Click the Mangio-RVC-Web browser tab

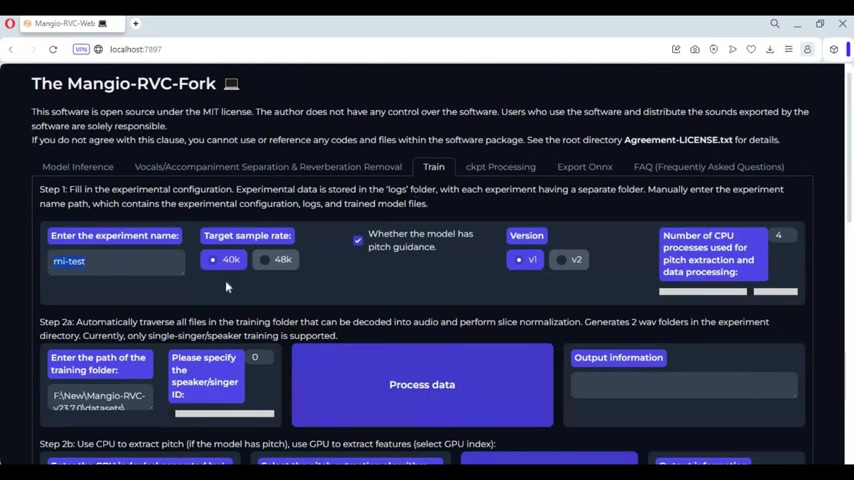coord(72,23)
